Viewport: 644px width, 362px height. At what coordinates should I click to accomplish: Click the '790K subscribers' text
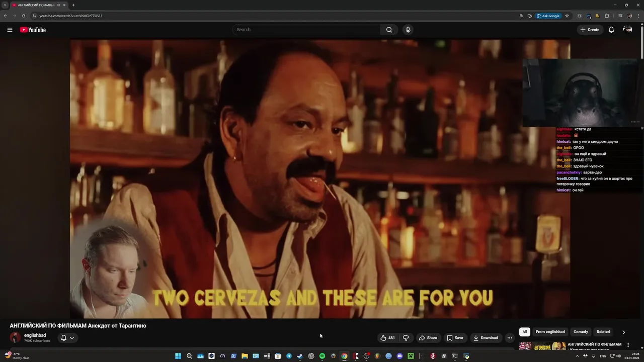coord(37,341)
